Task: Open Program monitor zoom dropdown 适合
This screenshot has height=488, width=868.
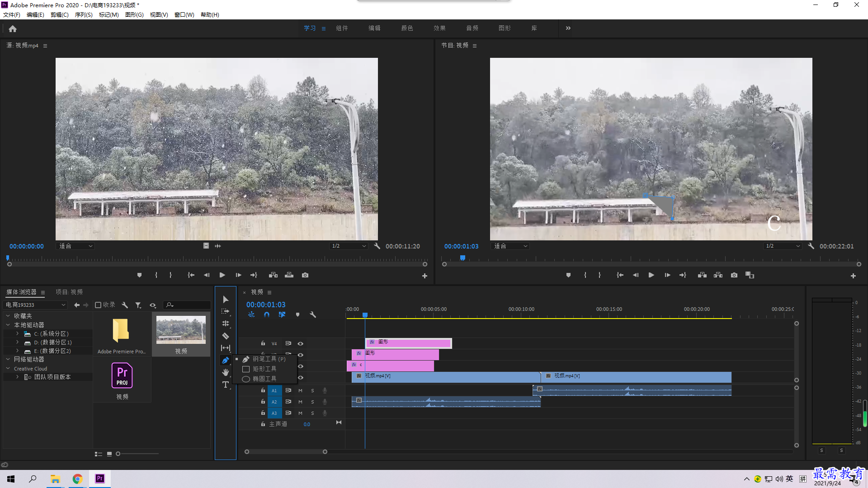Action: point(510,246)
